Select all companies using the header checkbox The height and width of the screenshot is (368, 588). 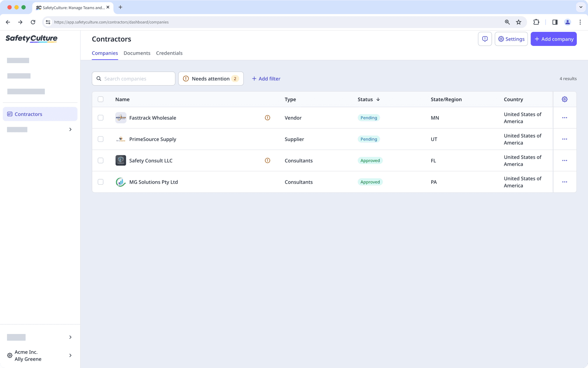pyautogui.click(x=101, y=99)
